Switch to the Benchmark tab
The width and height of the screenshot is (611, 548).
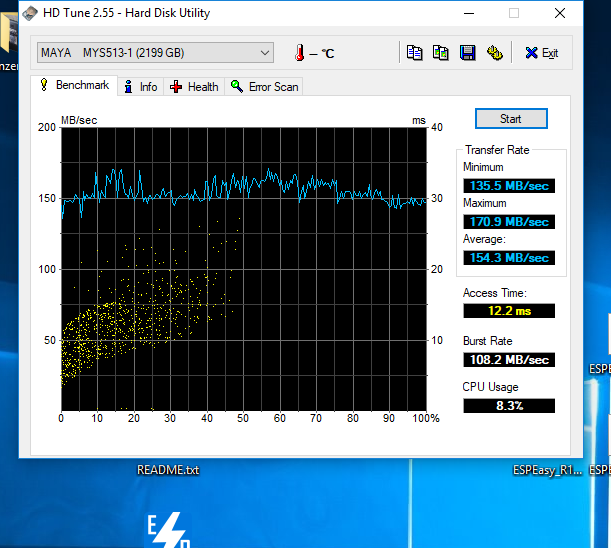tap(74, 86)
